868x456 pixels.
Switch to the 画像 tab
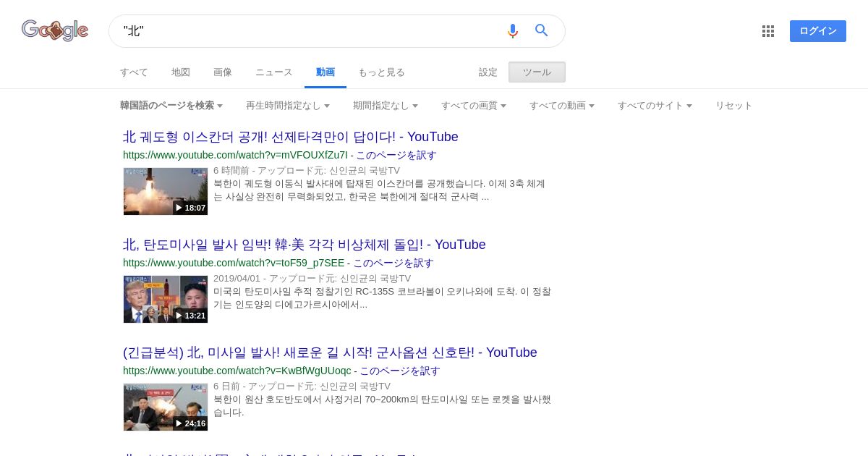click(223, 72)
